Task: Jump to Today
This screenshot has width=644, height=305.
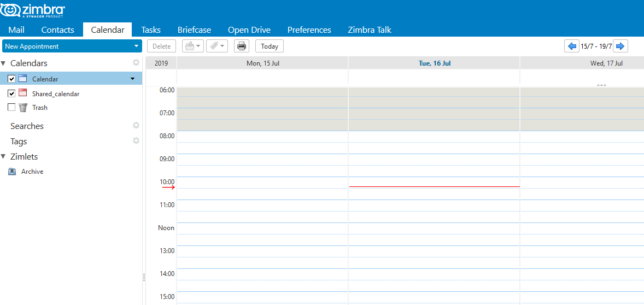Action: (270, 46)
